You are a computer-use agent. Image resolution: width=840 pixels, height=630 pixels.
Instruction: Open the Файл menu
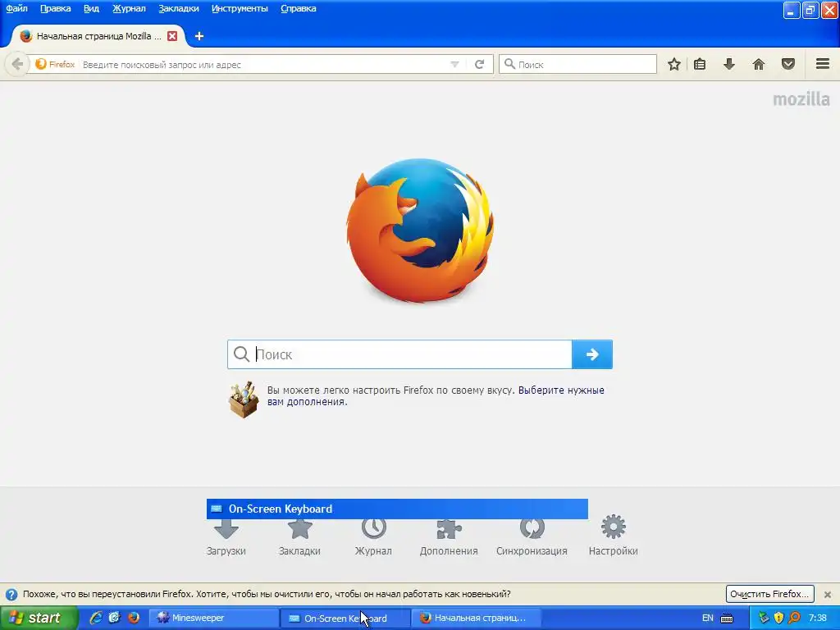(16, 8)
